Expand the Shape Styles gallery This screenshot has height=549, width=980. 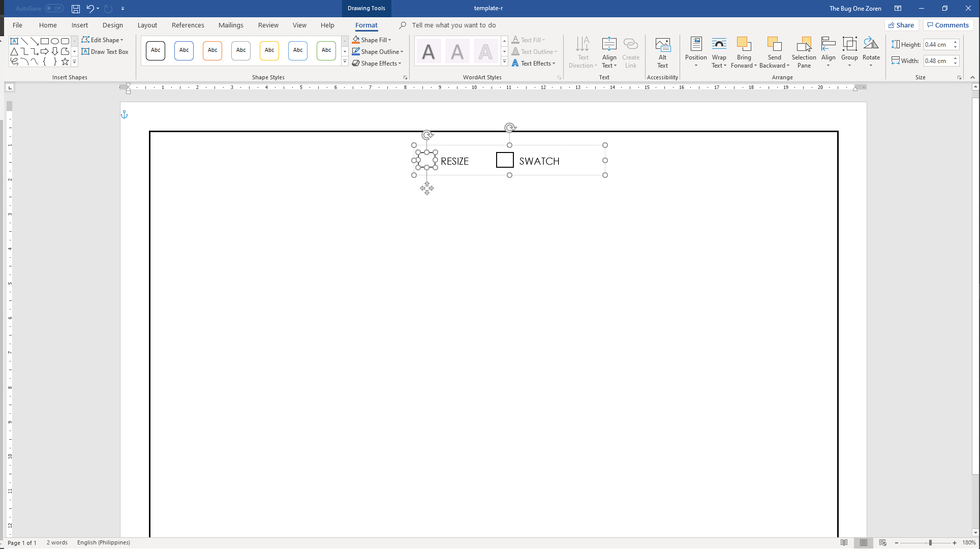(345, 62)
